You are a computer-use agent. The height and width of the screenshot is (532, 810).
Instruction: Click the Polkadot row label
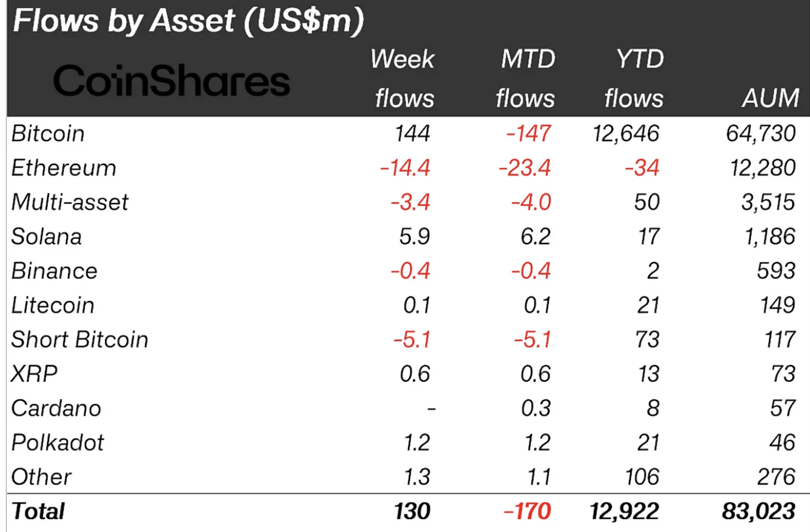click(x=57, y=443)
